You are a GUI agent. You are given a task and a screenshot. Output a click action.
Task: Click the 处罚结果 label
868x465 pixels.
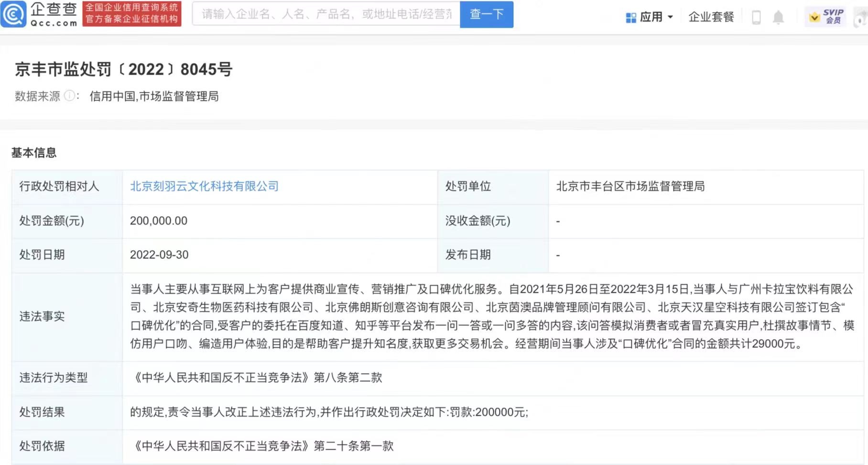pyautogui.click(x=42, y=412)
